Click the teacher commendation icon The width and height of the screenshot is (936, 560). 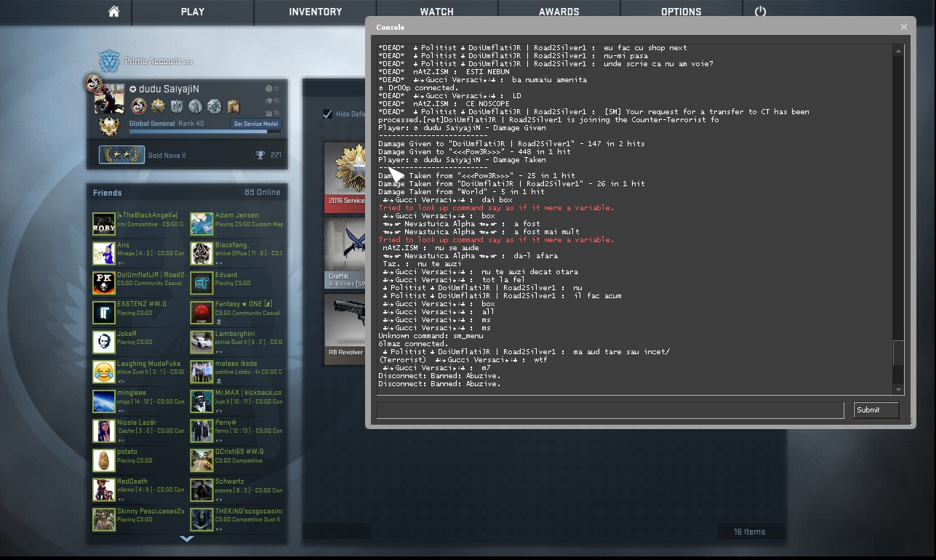268,101
